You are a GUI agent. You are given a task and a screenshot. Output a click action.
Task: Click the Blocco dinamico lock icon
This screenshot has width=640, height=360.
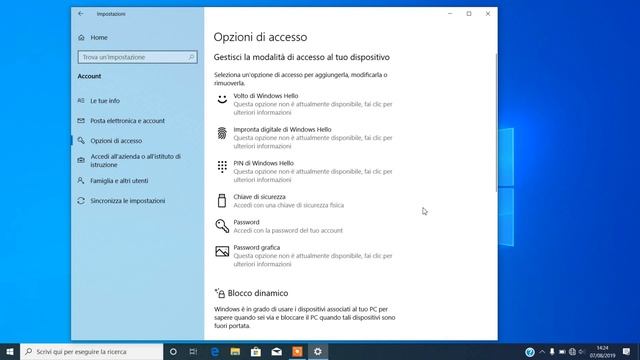pos(220,293)
